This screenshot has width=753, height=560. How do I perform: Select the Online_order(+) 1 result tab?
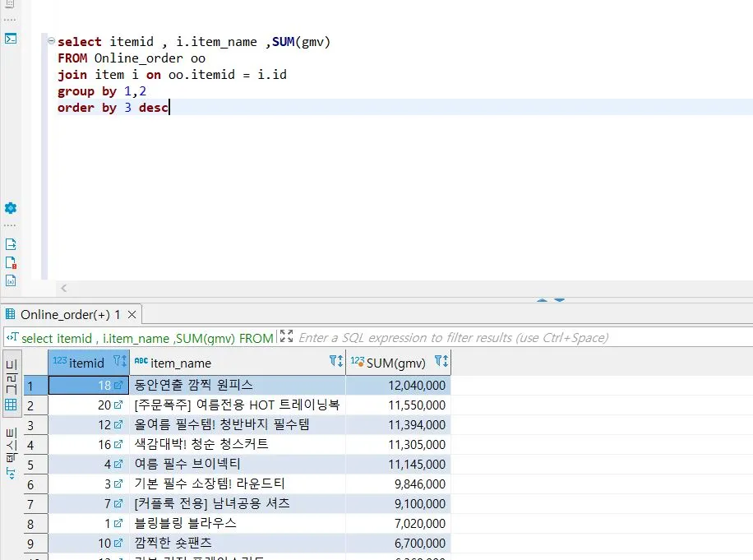pyautogui.click(x=71, y=315)
